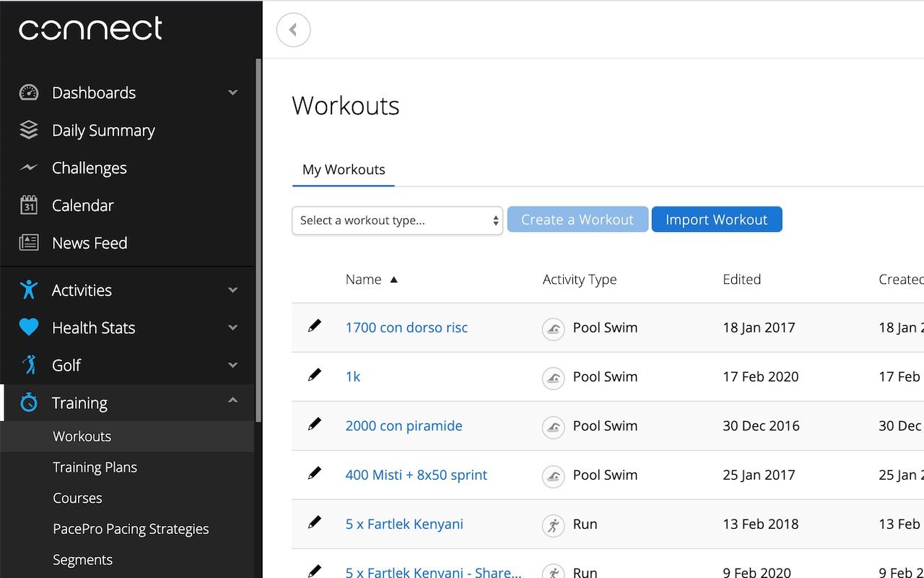Open the "1k" workout link
This screenshot has height=578, width=924.
(x=353, y=376)
